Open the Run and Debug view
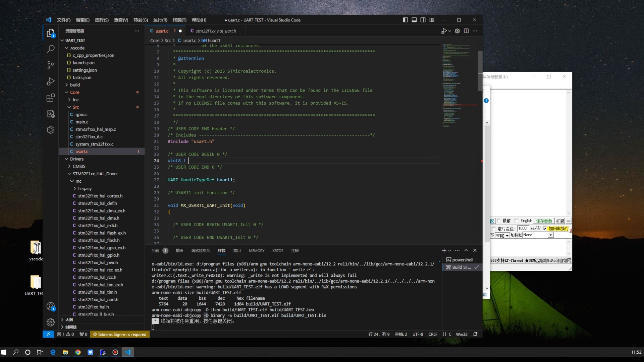 (51, 81)
